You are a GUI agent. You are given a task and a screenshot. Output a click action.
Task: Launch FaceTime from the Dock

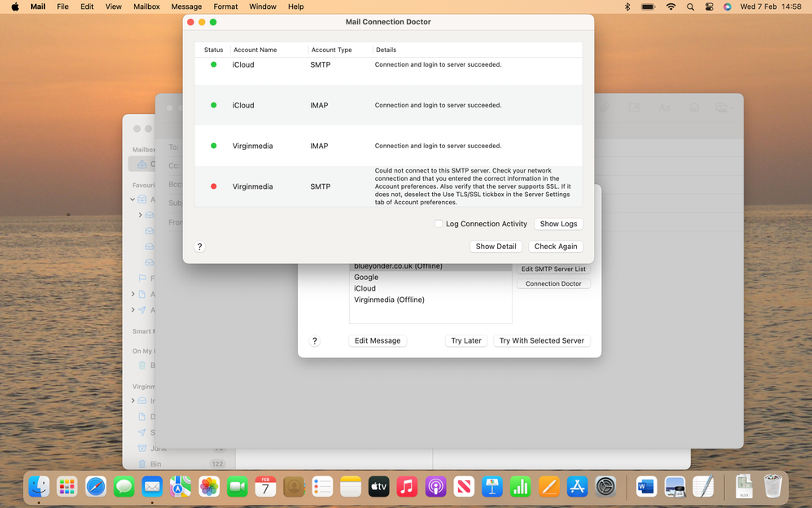[x=238, y=487]
